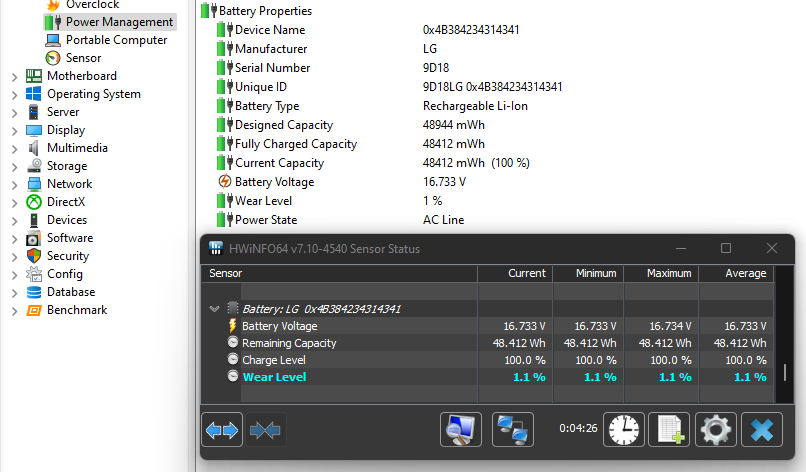Click the Maximum column header
806x472 pixels.
pos(662,274)
